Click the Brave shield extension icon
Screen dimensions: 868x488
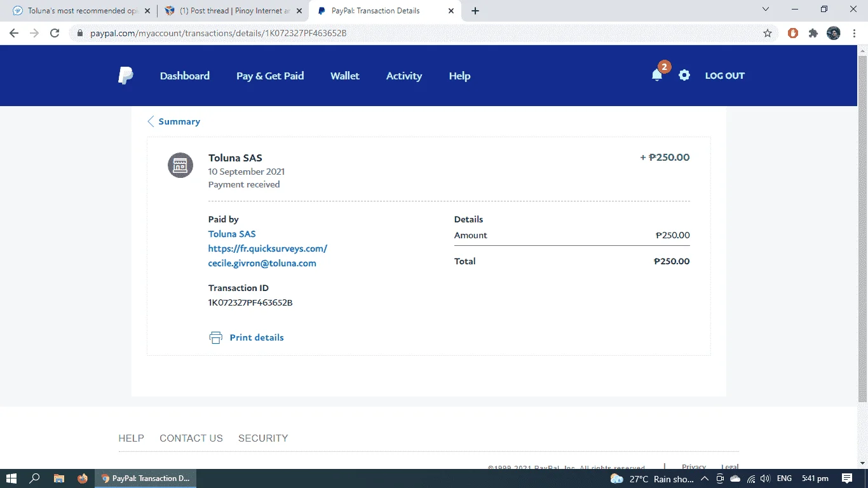click(793, 33)
